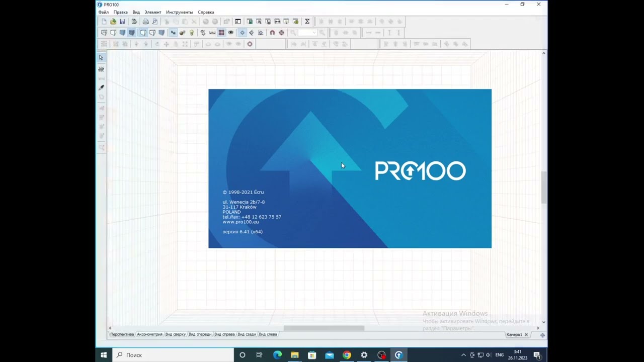Open the Элемент menu
Screen dimensions: 644x362
153,12
